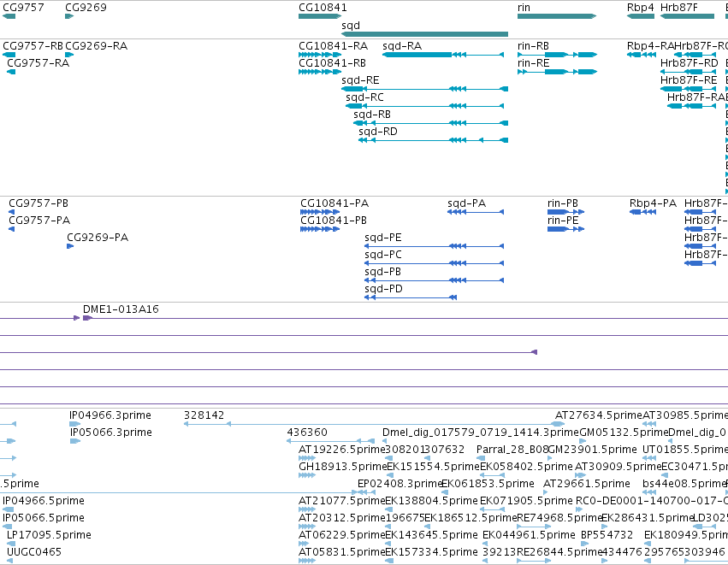Select protein CG9269-PA label

click(x=98, y=238)
